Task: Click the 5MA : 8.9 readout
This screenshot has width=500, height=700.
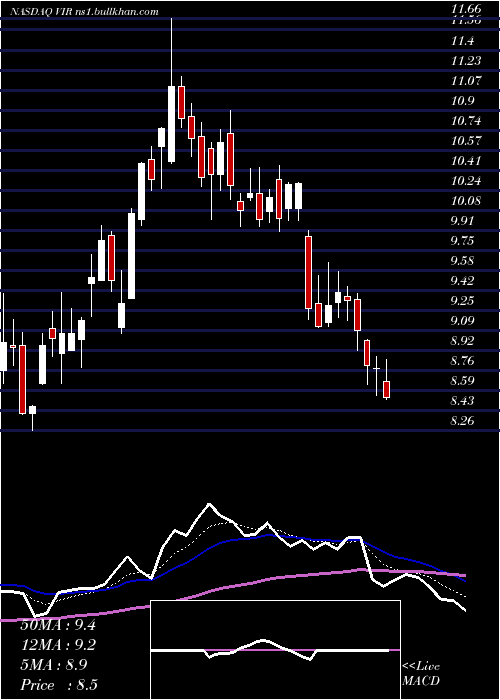Action: (x=54, y=665)
